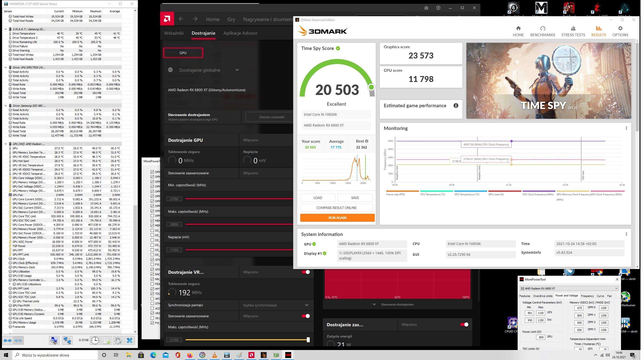Switch to 3DMark via its taskbar icon
Viewport: 644px width, 360px height.
pyautogui.click(x=264, y=355)
